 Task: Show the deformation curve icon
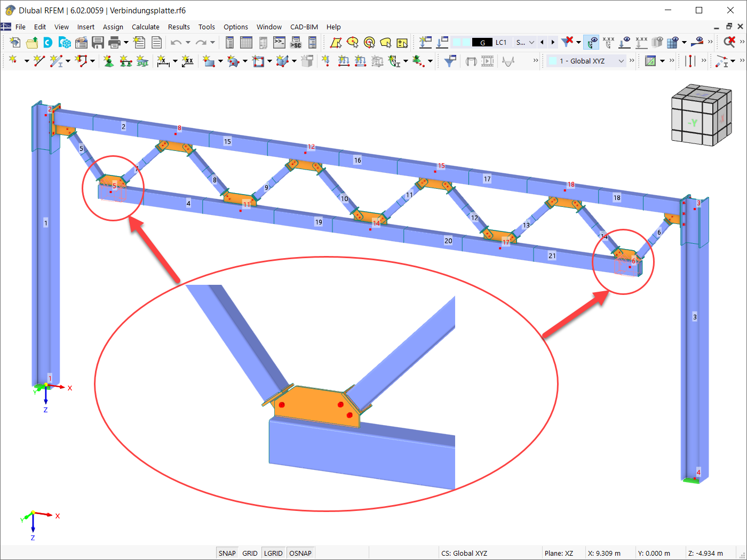(508, 61)
